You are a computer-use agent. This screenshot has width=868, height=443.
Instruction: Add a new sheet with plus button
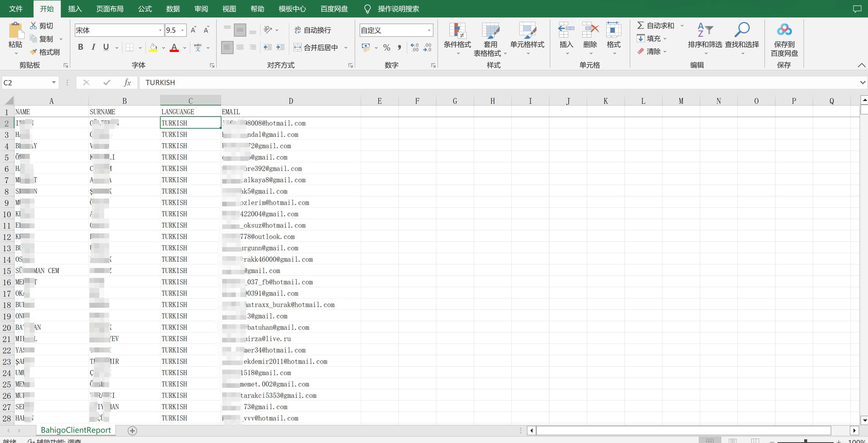pos(133,431)
